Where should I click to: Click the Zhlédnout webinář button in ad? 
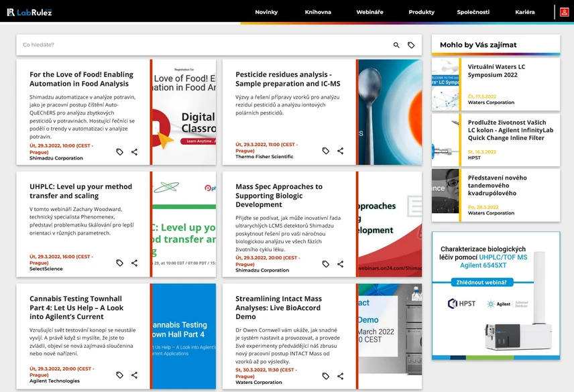click(481, 282)
